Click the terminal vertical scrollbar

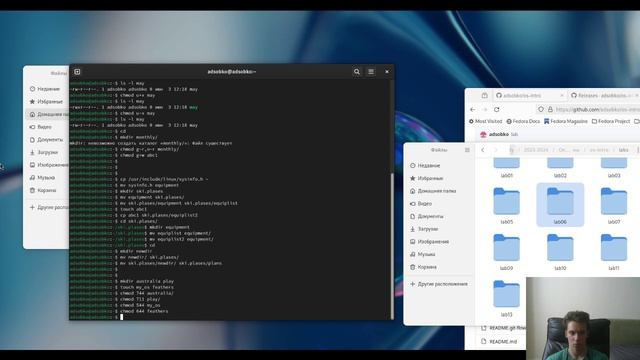pyautogui.click(x=392, y=245)
